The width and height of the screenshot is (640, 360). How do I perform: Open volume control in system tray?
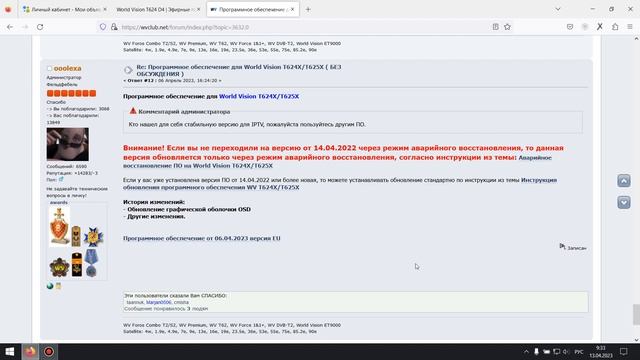566,351
